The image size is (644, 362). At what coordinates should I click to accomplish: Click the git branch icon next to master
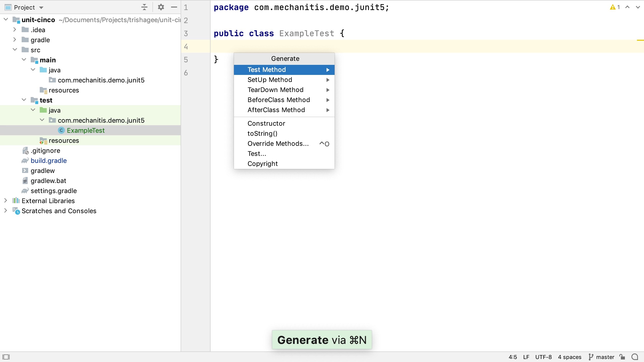[x=591, y=357]
